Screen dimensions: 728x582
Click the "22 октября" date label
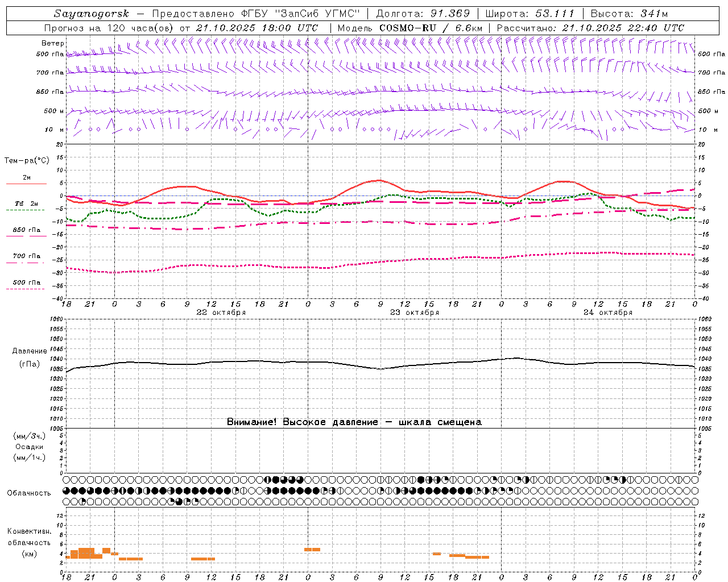(221, 313)
